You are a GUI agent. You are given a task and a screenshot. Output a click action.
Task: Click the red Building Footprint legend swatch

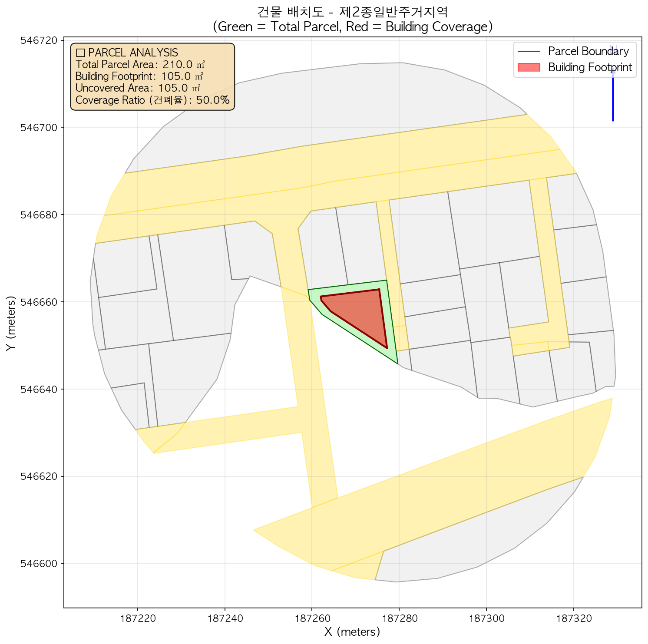tap(529, 67)
